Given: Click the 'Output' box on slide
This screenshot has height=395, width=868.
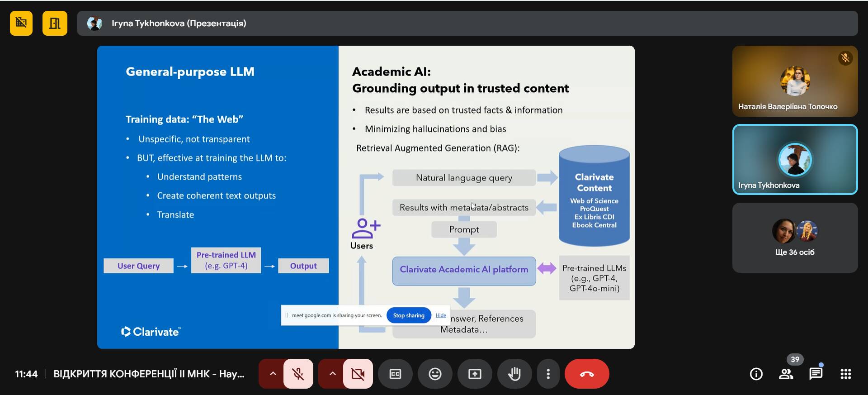Looking at the screenshot, I should (x=303, y=266).
